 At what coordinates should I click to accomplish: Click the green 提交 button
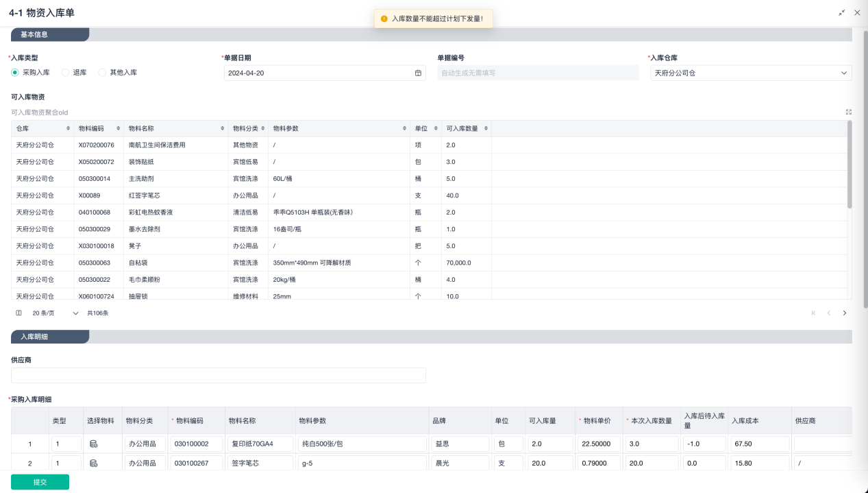(x=40, y=482)
